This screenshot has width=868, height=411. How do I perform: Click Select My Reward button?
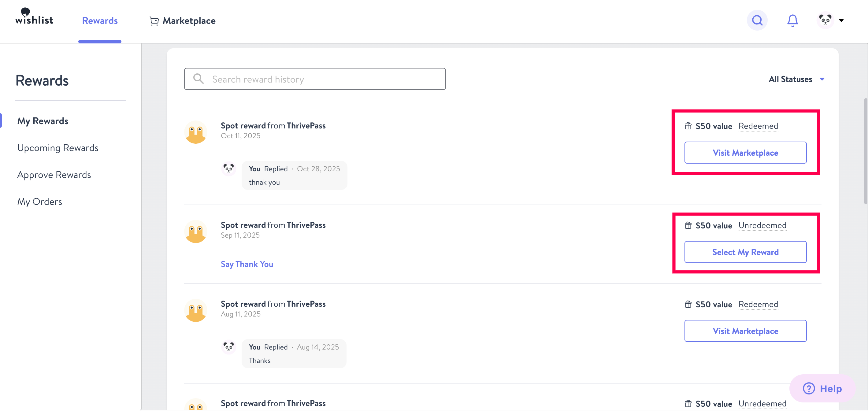(745, 252)
